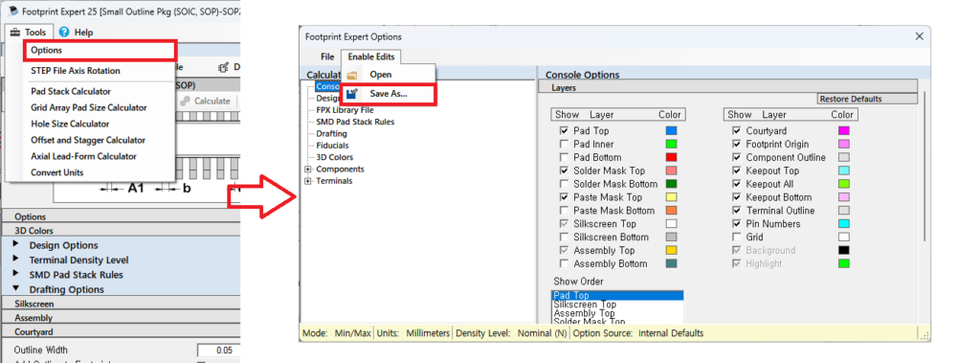The image size is (980, 363).
Task: Click the Restore Defaults button
Action: tap(850, 99)
